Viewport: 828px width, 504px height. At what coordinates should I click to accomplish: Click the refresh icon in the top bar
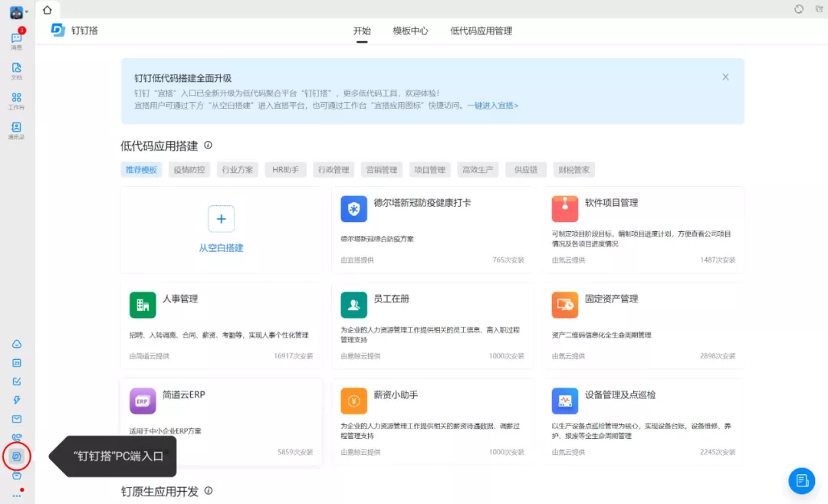pos(797,8)
